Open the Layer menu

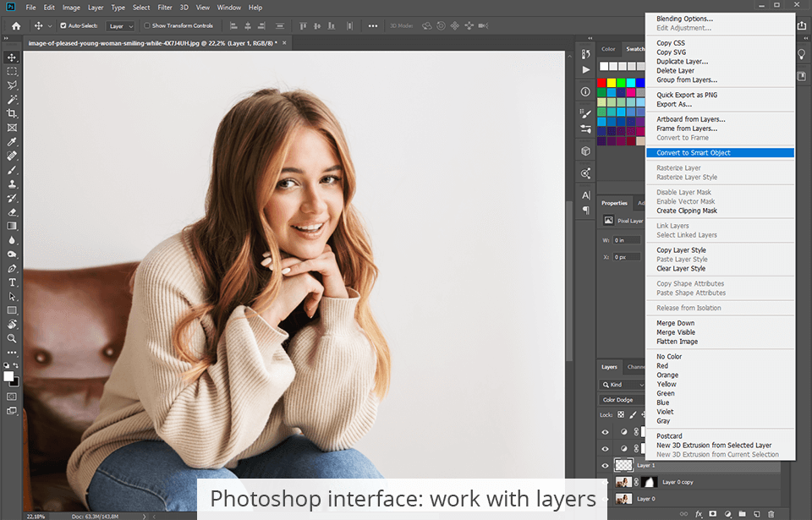pyautogui.click(x=96, y=8)
